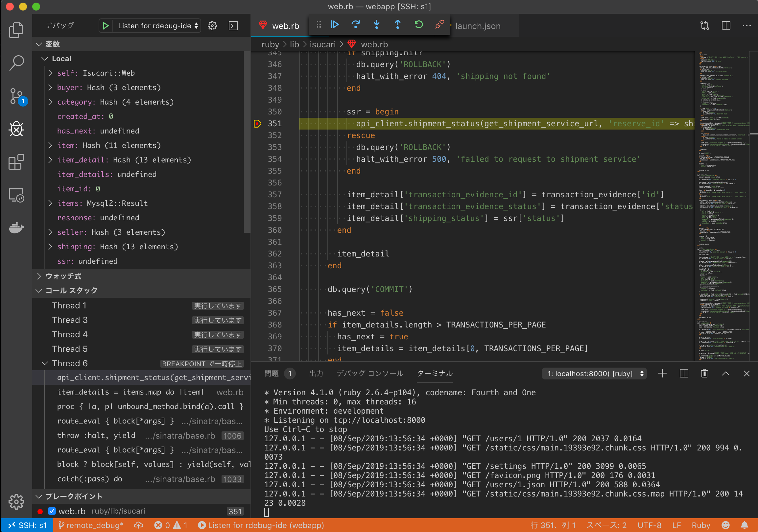Open the Docker view whale icon

point(16,228)
